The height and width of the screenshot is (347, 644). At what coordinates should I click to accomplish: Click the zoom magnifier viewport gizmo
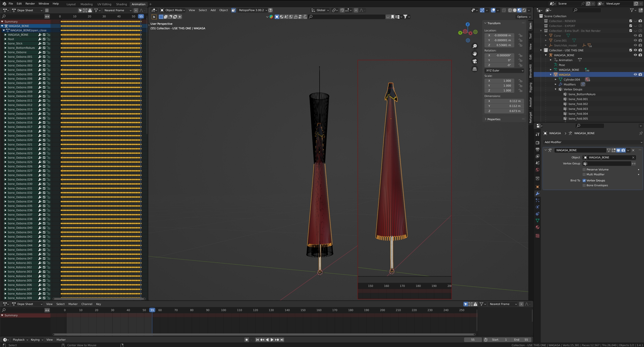(x=475, y=46)
